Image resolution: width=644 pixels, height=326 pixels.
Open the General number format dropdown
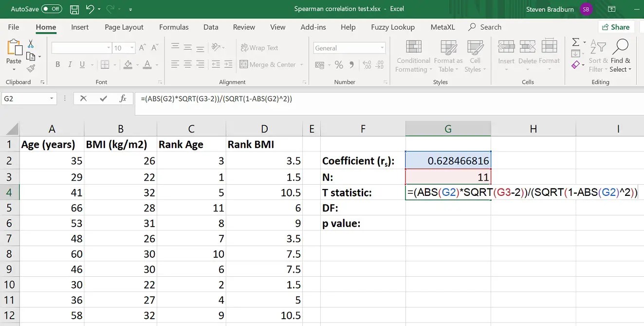tap(383, 48)
